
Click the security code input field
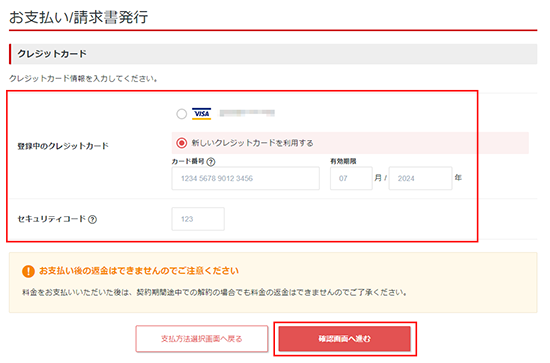tap(198, 219)
